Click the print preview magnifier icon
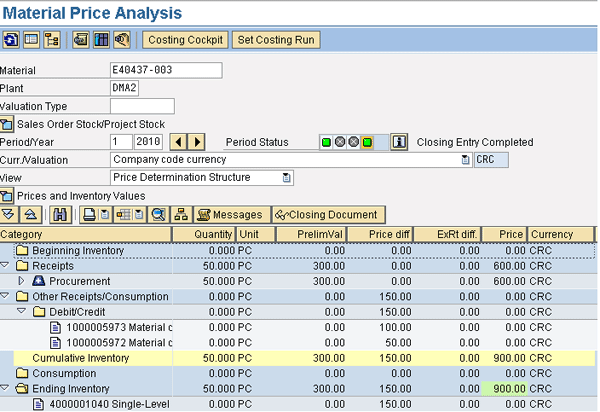 tap(159, 215)
